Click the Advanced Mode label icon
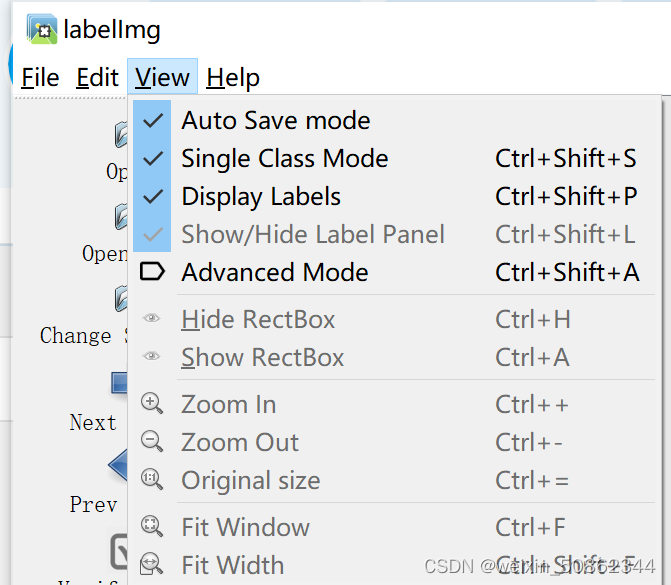The image size is (671, 585). point(152,272)
